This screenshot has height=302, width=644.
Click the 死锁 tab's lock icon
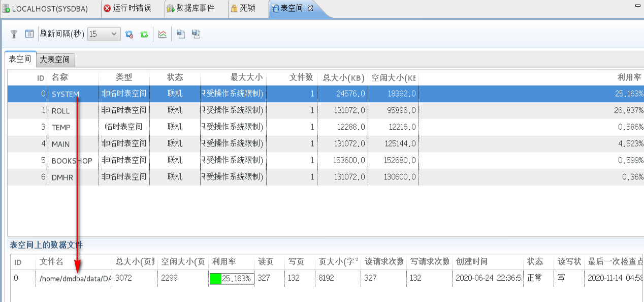click(235, 8)
